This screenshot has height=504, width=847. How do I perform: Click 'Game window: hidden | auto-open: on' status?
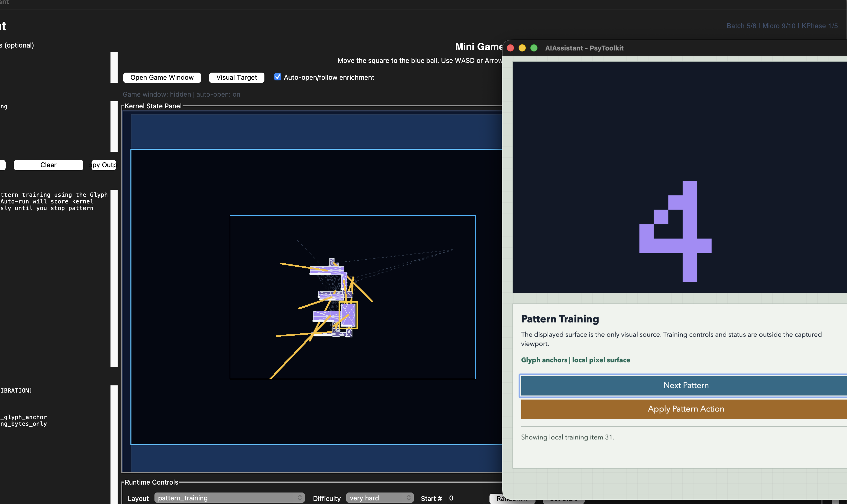tap(181, 94)
